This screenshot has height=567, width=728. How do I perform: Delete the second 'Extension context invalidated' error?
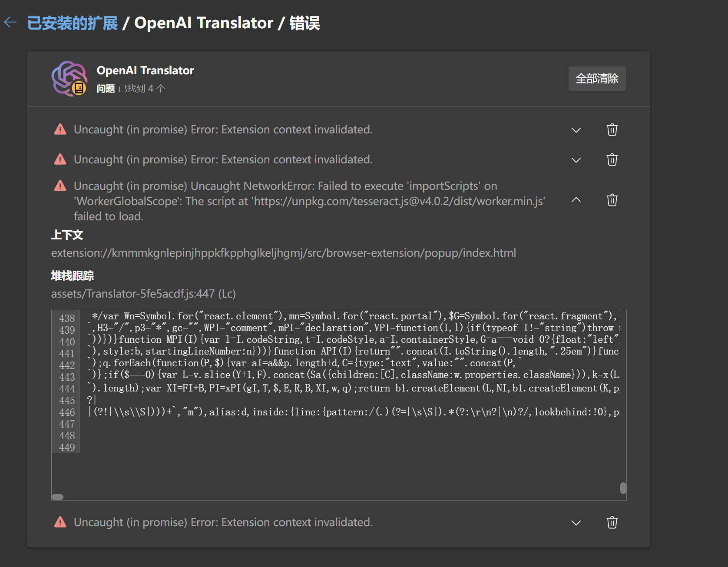612,159
